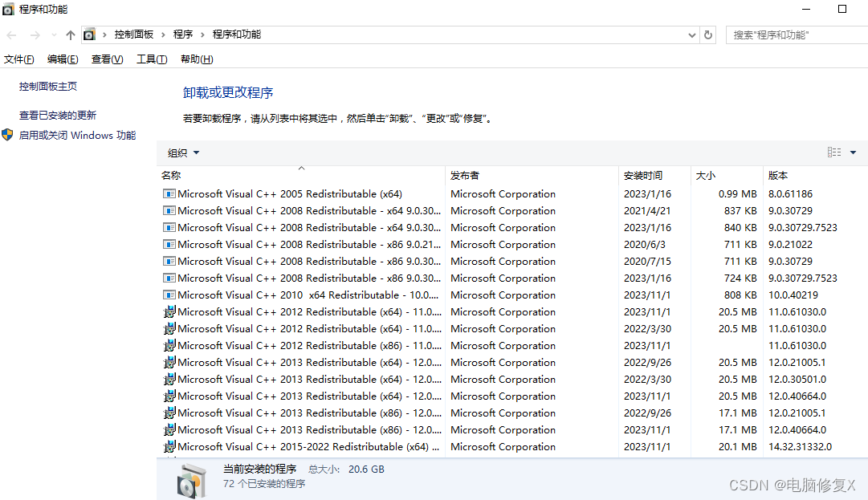Click the refresh button beside the address bar
Viewport: 868px width, 500px height.
(x=708, y=35)
